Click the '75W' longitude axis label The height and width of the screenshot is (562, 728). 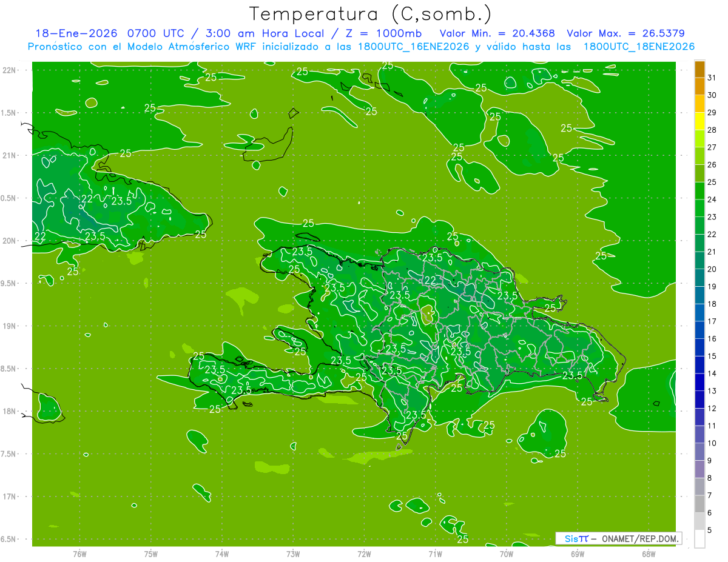tap(151, 554)
